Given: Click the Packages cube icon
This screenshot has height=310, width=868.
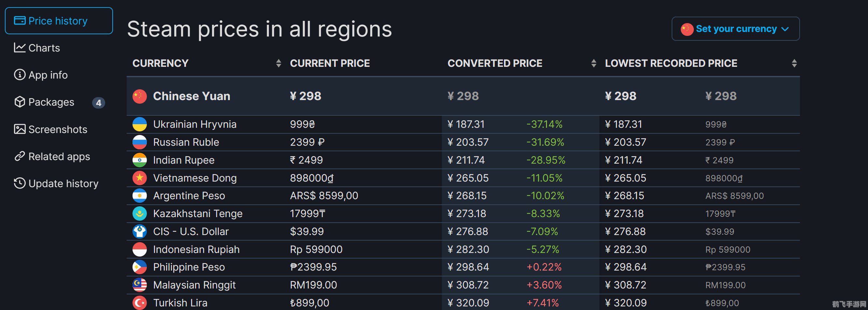Looking at the screenshot, I should (x=20, y=102).
